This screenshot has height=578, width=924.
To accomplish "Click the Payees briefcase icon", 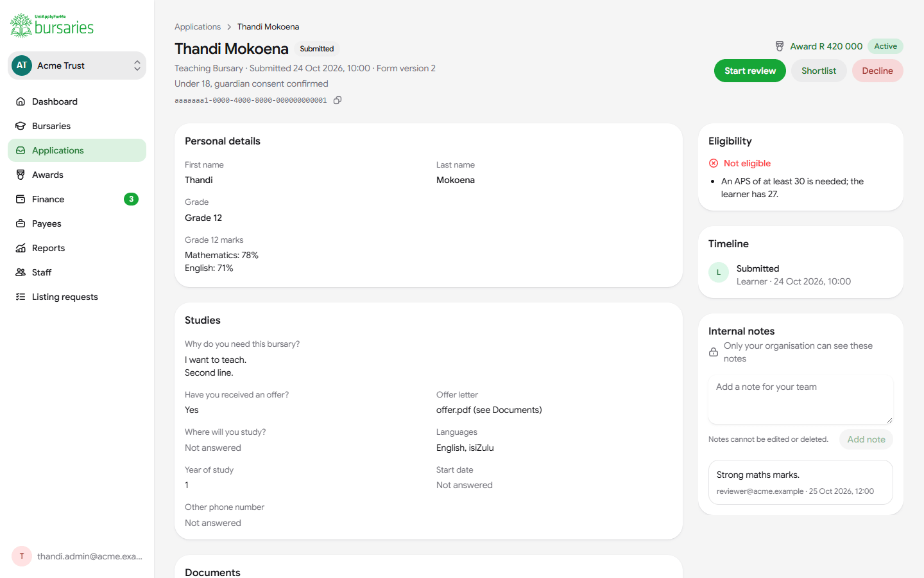I will coord(21,223).
